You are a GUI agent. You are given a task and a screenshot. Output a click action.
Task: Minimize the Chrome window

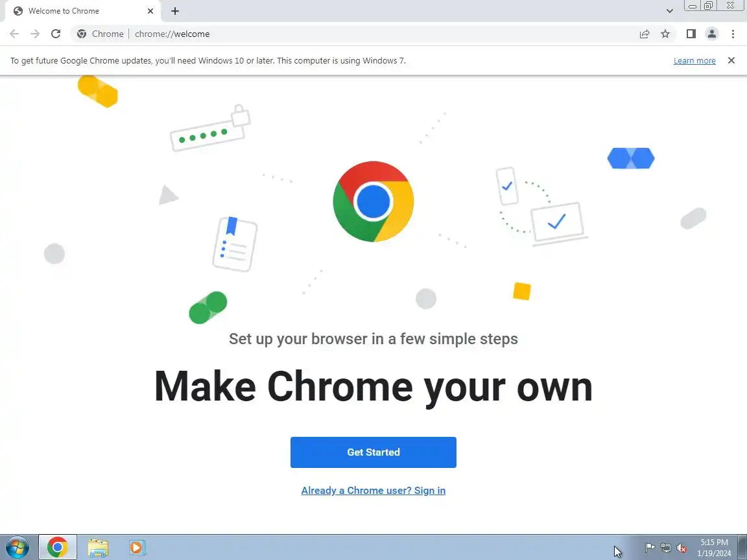(x=693, y=6)
